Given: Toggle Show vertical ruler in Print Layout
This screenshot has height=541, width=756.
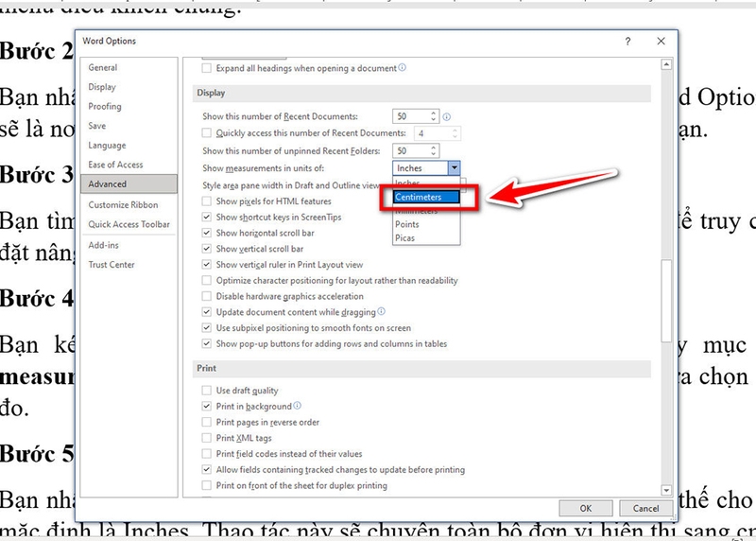Looking at the screenshot, I should (206, 265).
